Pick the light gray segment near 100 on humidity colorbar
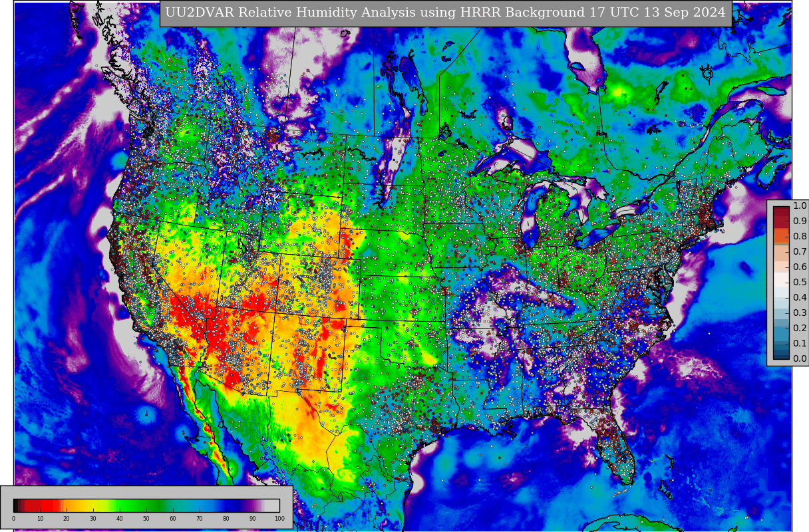This screenshot has height=532, width=809. point(273,505)
